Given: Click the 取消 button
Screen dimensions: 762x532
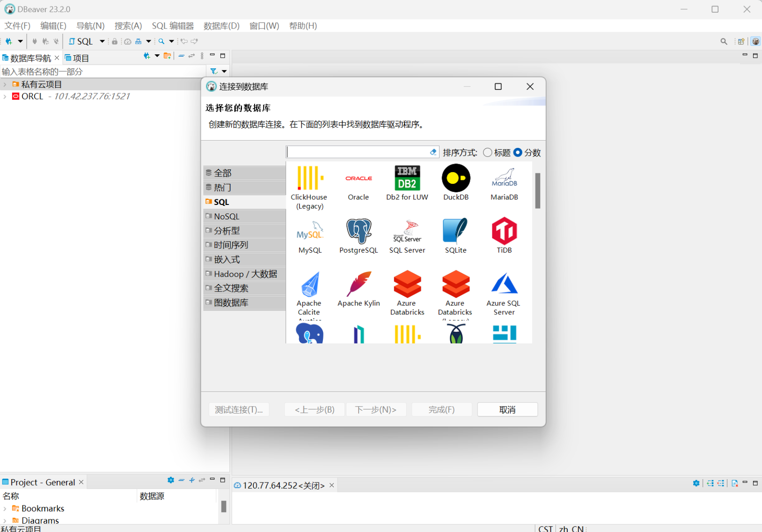Looking at the screenshot, I should tap(507, 409).
